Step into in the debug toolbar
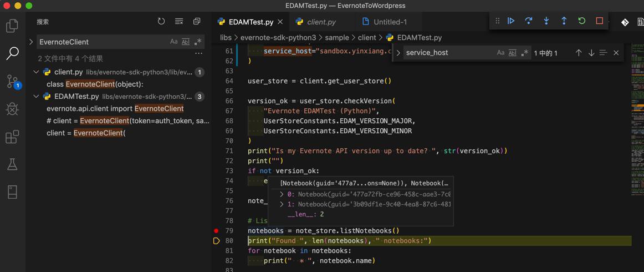644x272 pixels. [x=546, y=21]
